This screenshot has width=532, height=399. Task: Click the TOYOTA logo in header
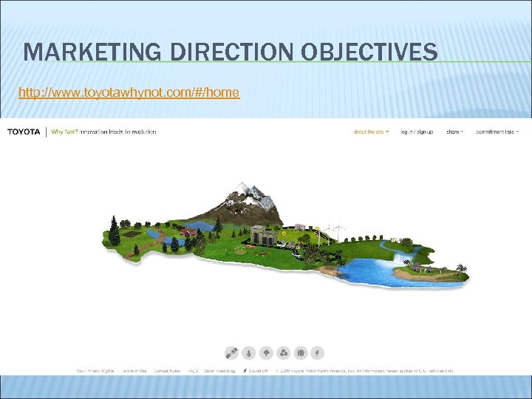click(24, 132)
